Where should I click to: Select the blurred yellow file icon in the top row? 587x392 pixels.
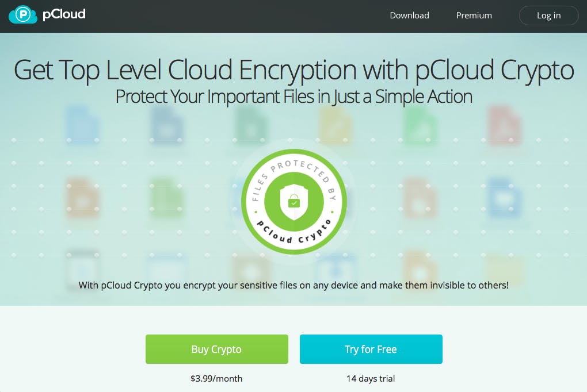pos(335,125)
